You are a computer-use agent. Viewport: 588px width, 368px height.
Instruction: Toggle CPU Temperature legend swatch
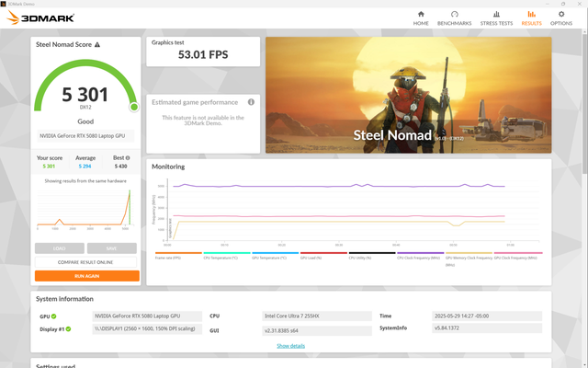(x=227, y=253)
